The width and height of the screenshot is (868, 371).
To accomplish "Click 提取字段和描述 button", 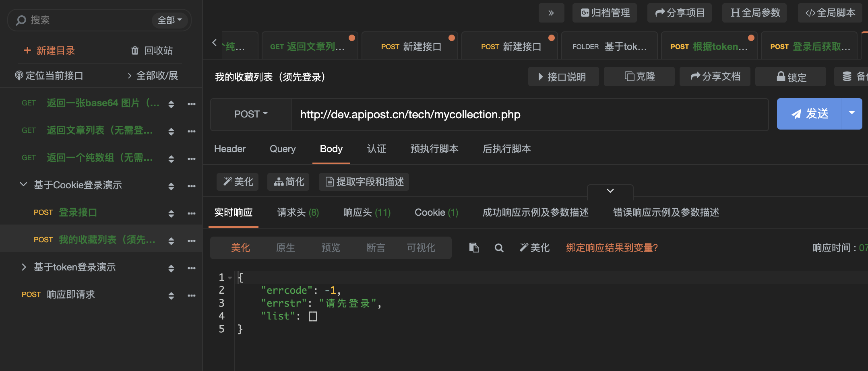I will coord(364,182).
